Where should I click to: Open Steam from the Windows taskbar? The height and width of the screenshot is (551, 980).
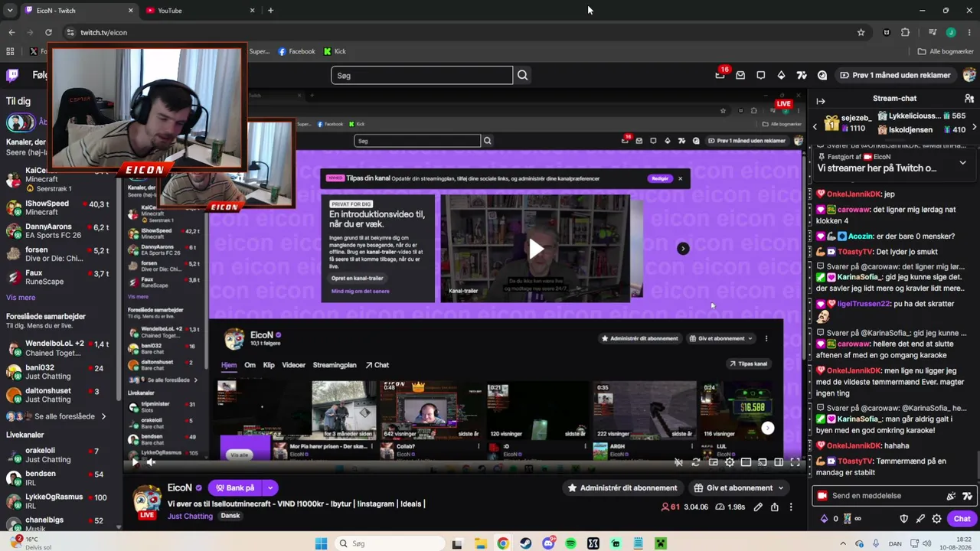point(525,543)
